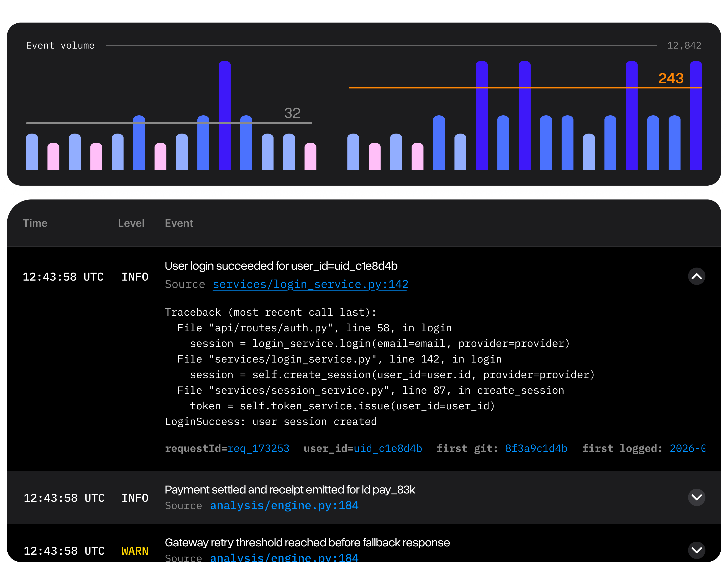This screenshot has width=728, height=562.
Task: Click the leftmost bar in the chart
Action: pyautogui.click(x=32, y=152)
